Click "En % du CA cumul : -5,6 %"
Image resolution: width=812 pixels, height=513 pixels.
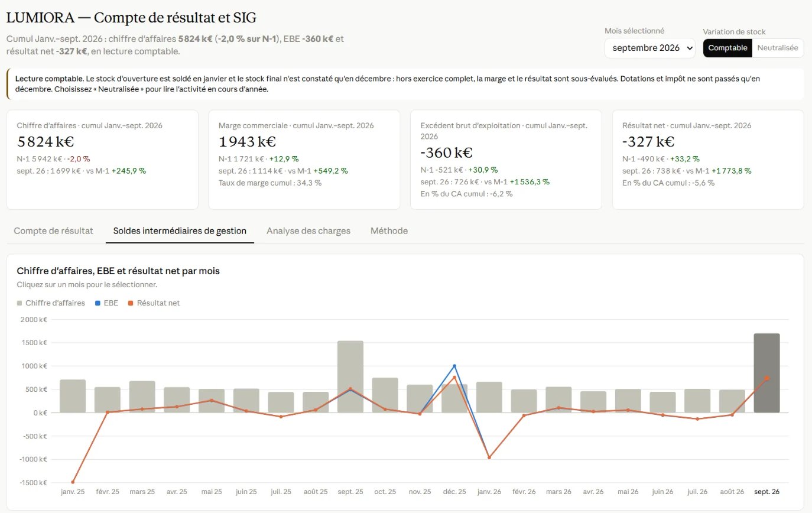[668, 183]
